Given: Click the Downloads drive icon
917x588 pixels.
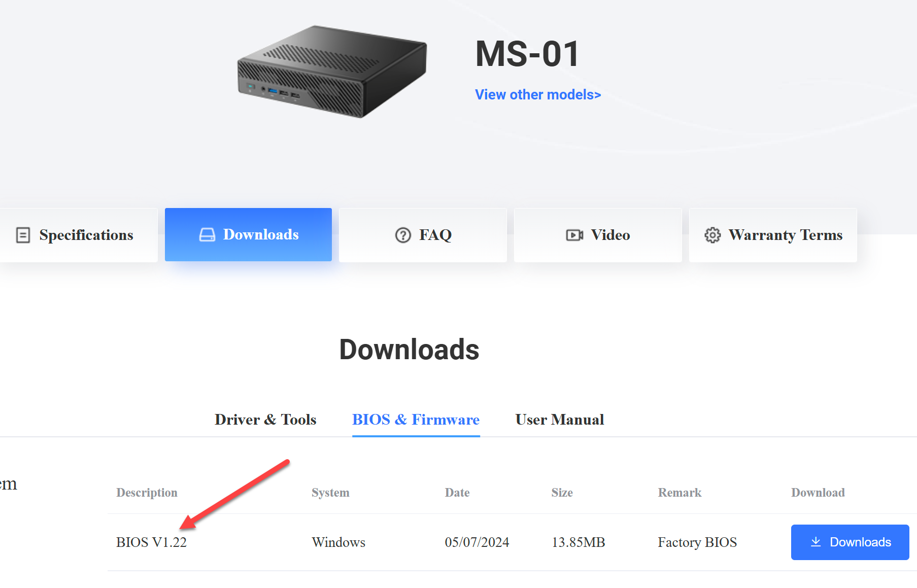Looking at the screenshot, I should [x=207, y=234].
